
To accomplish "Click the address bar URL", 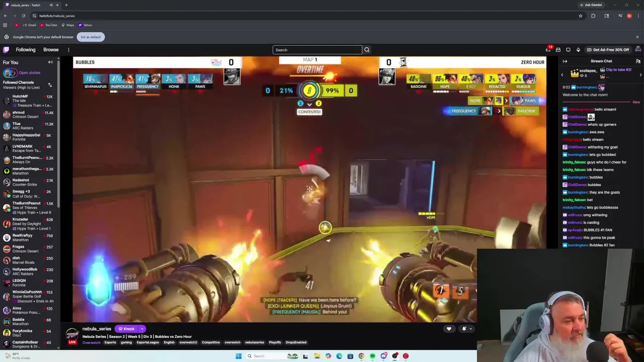I will (x=57, y=16).
